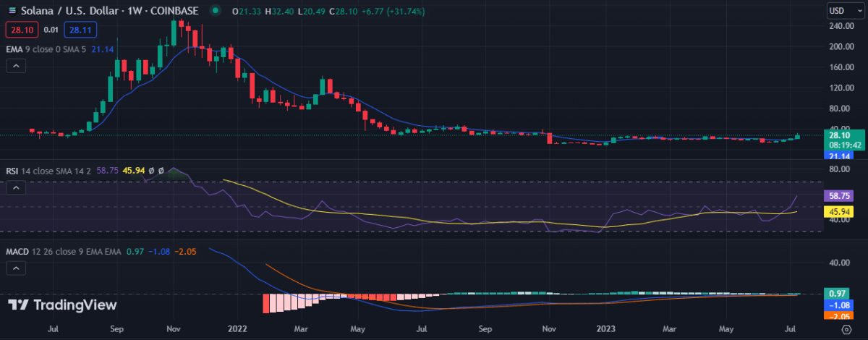Collapse the MACD pane legend
This screenshot has height=340, width=868.
coord(17,268)
